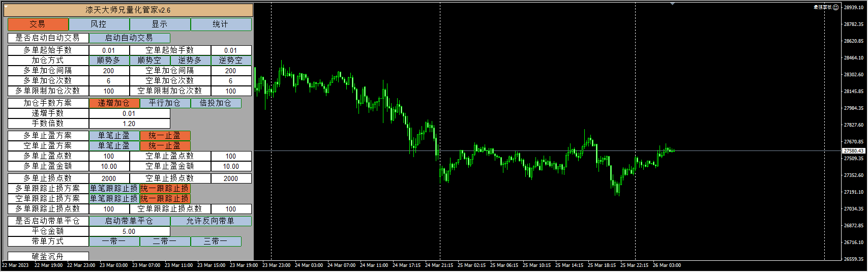This screenshot has height=272, width=868.
Task: Select the 倍投加仓 lot scheme
Action: (x=216, y=103)
